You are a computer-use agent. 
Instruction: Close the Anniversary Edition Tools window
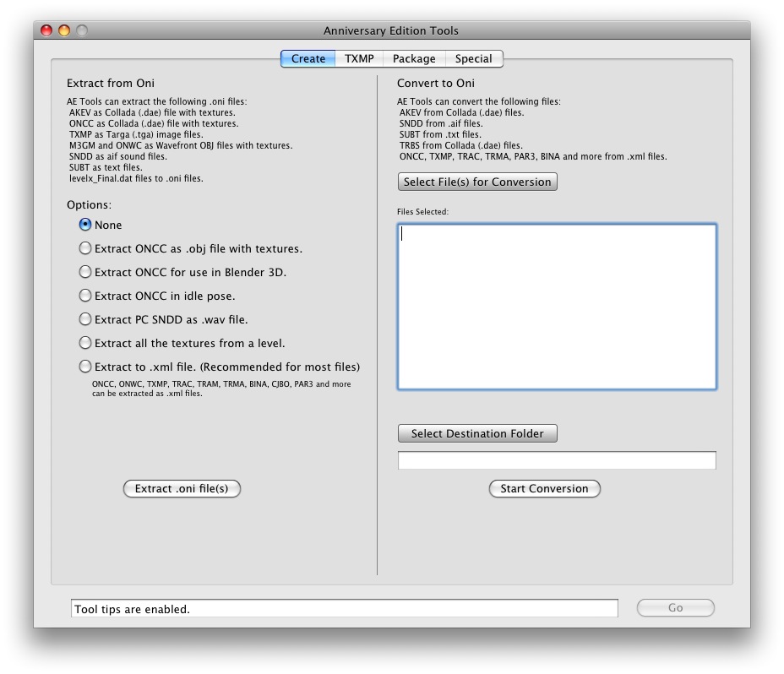46,30
